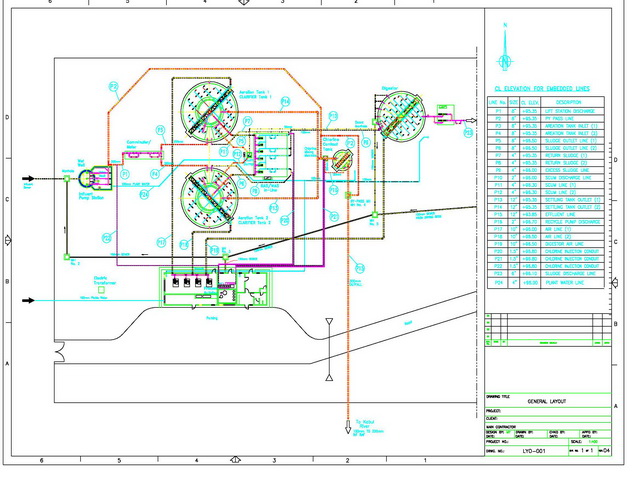Select the Comminutor/Meter label

click(138, 144)
